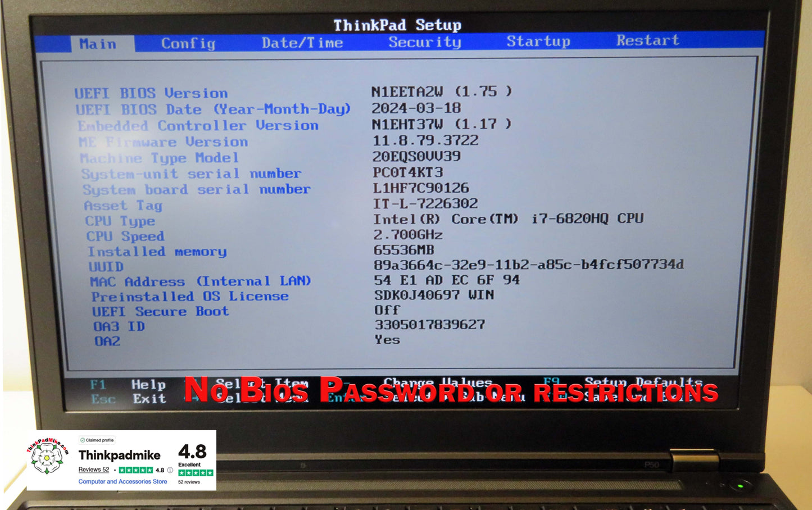Click the Machine Type Model label
812x510 pixels.
160,158
